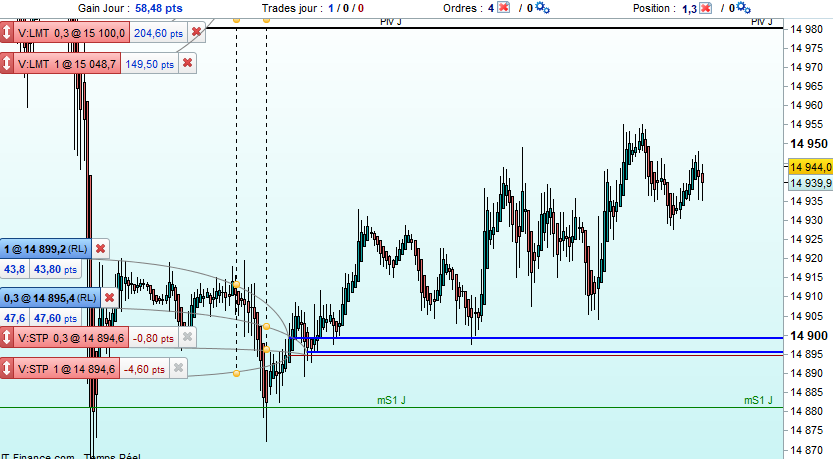Delete the V:LMT 0,3 @ 15 100,0 order
The image size is (833, 460).
click(x=197, y=32)
